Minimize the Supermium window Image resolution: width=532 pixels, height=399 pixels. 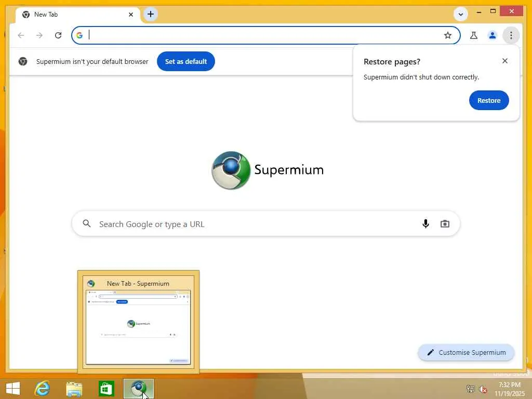[478, 12]
